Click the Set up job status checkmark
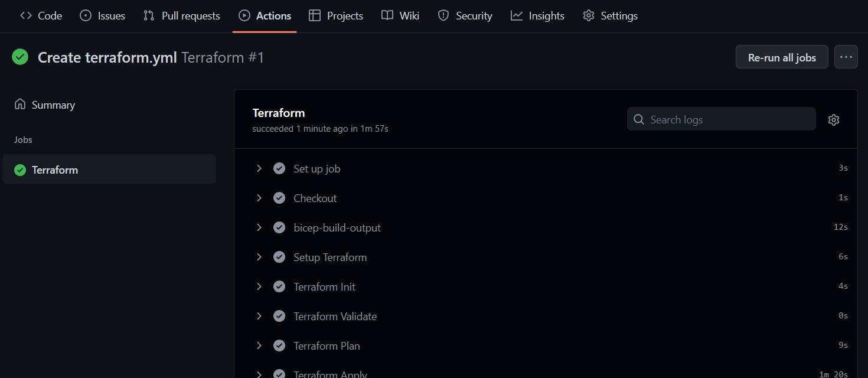 [279, 168]
